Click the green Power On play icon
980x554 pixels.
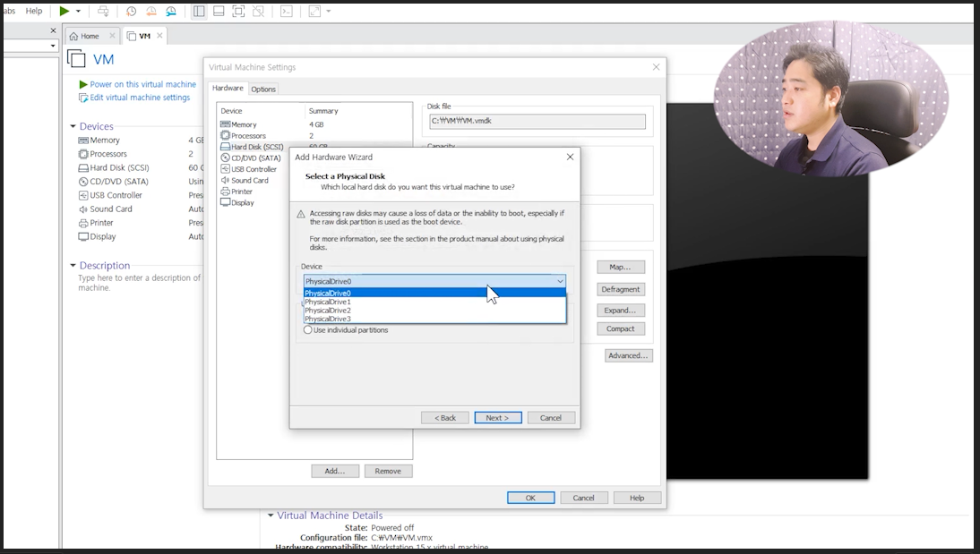click(64, 11)
